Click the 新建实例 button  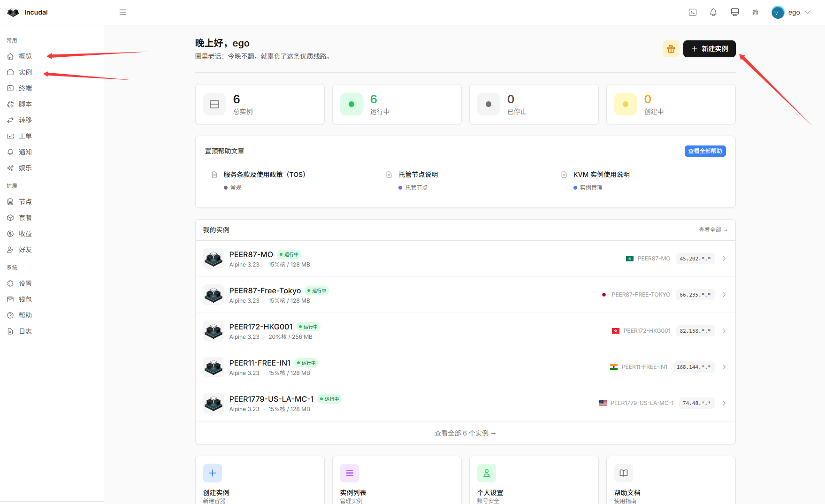click(x=709, y=49)
